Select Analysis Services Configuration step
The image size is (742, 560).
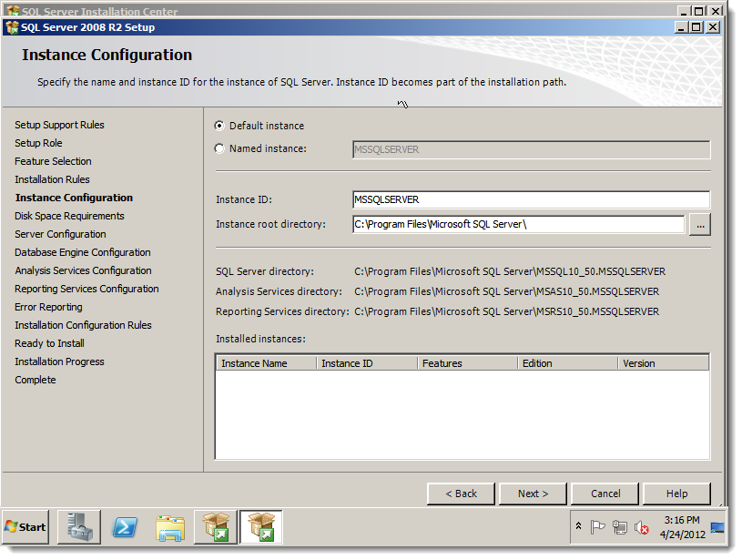(83, 270)
